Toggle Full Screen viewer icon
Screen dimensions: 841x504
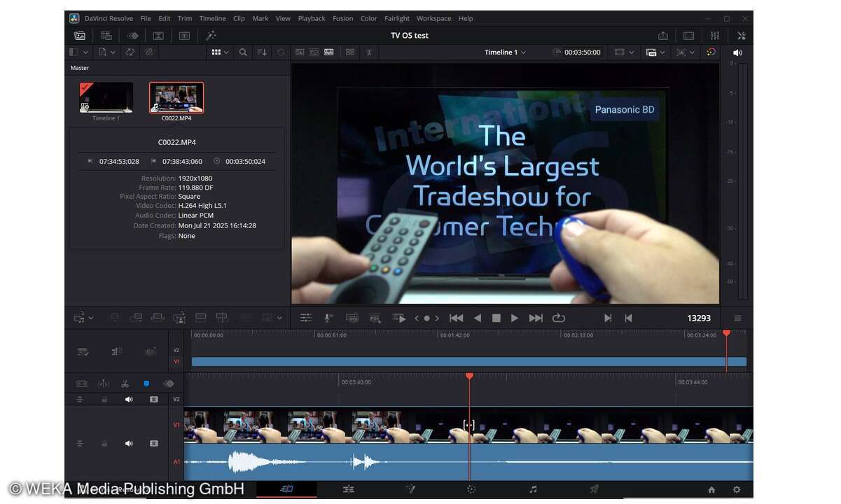click(x=688, y=36)
